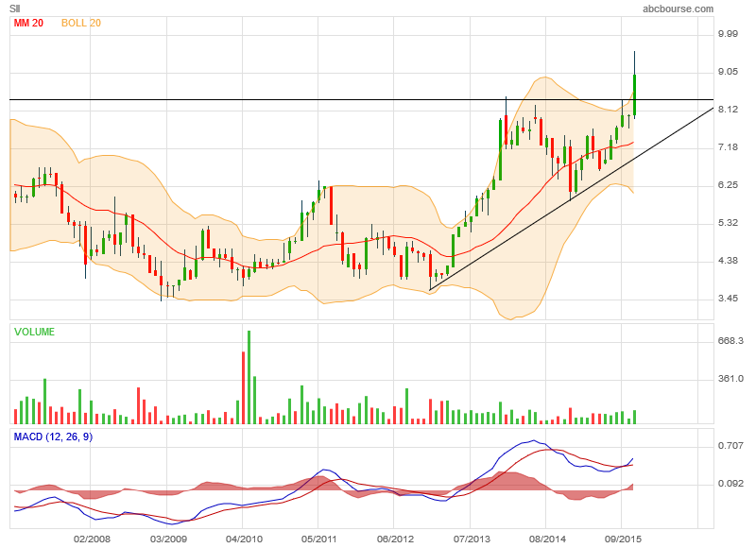
Task: Click the VOLUME panel label
Action: pyautogui.click(x=34, y=332)
